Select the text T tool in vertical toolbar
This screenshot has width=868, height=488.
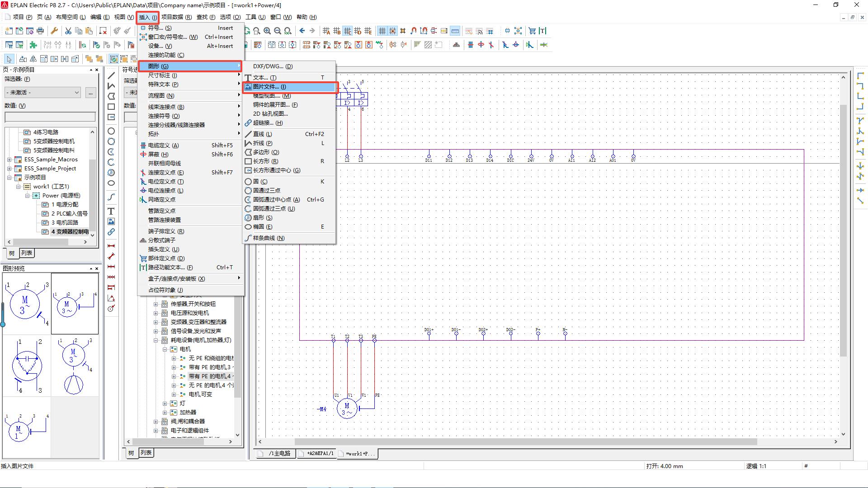pyautogui.click(x=111, y=211)
